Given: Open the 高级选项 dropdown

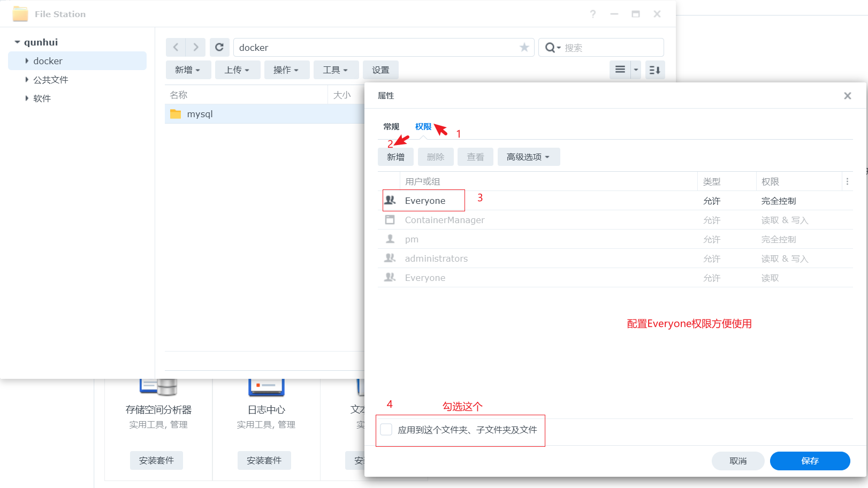Looking at the screenshot, I should coord(529,156).
